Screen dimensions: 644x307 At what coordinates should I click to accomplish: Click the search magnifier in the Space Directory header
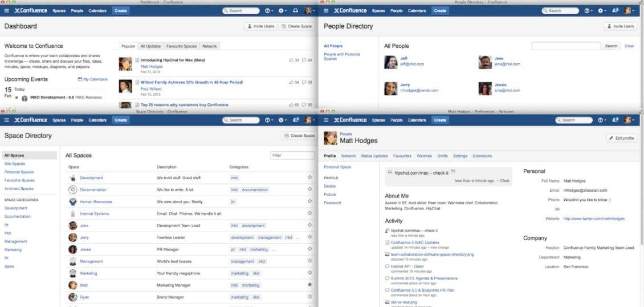(x=226, y=120)
